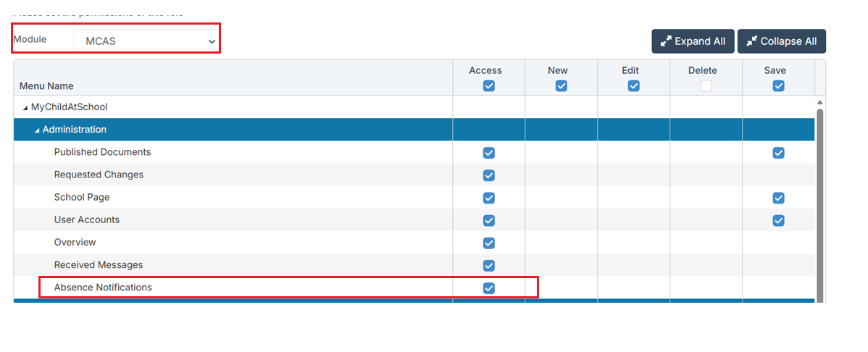
Task: Uncheck Access for Overview
Action: click(488, 243)
